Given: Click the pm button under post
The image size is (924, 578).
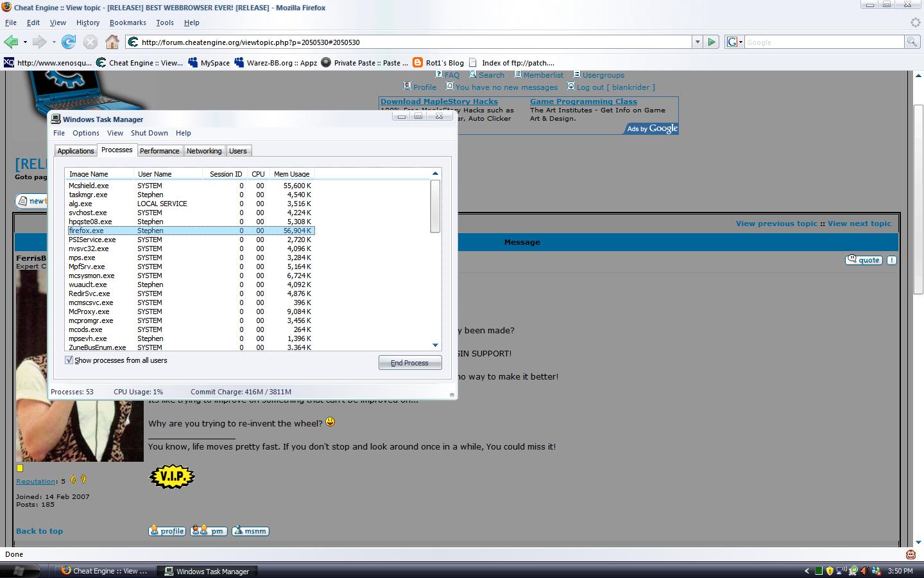Looking at the screenshot, I should (x=209, y=531).
